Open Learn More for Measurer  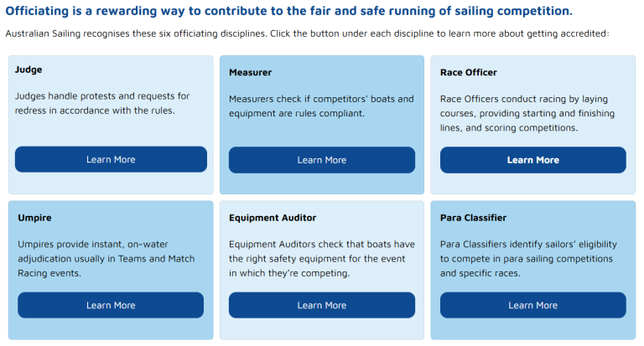[321, 160]
